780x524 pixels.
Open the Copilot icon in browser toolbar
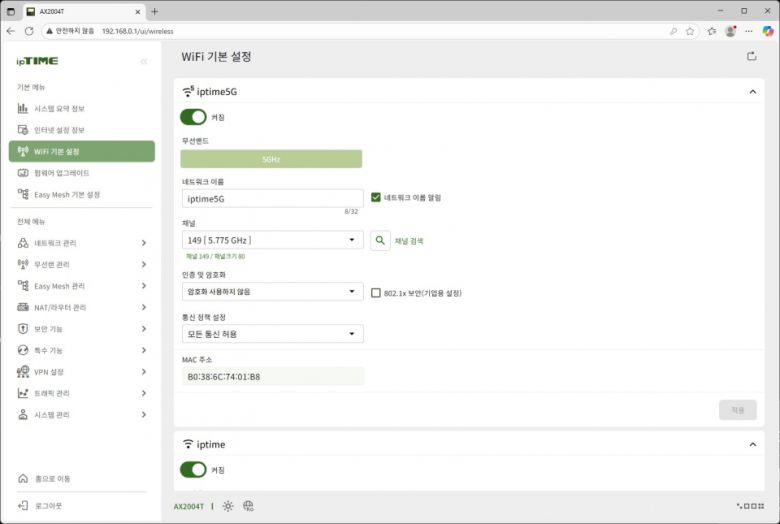tap(768, 31)
